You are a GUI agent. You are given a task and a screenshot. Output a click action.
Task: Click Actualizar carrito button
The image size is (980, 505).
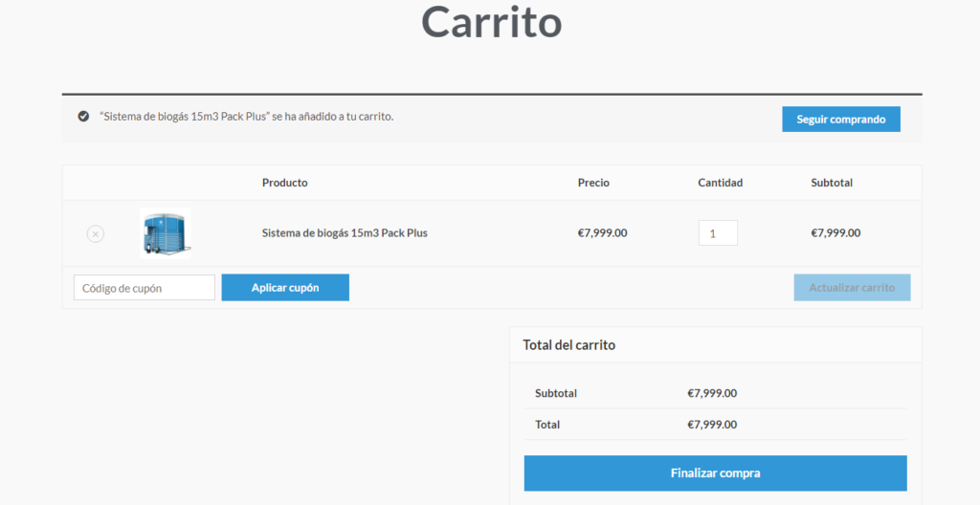point(852,288)
